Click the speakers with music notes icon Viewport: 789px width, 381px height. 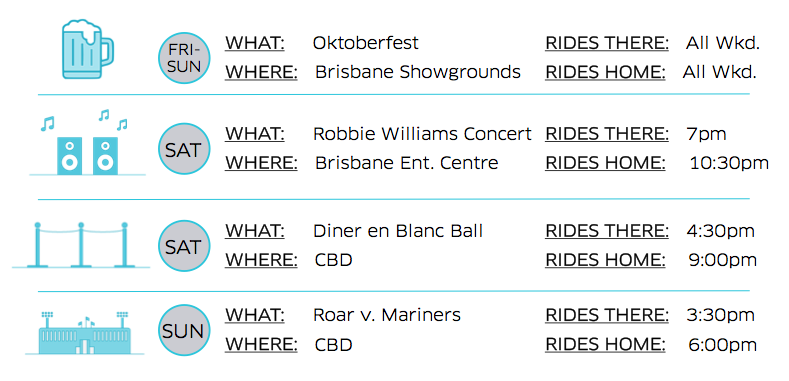pyautogui.click(x=88, y=142)
